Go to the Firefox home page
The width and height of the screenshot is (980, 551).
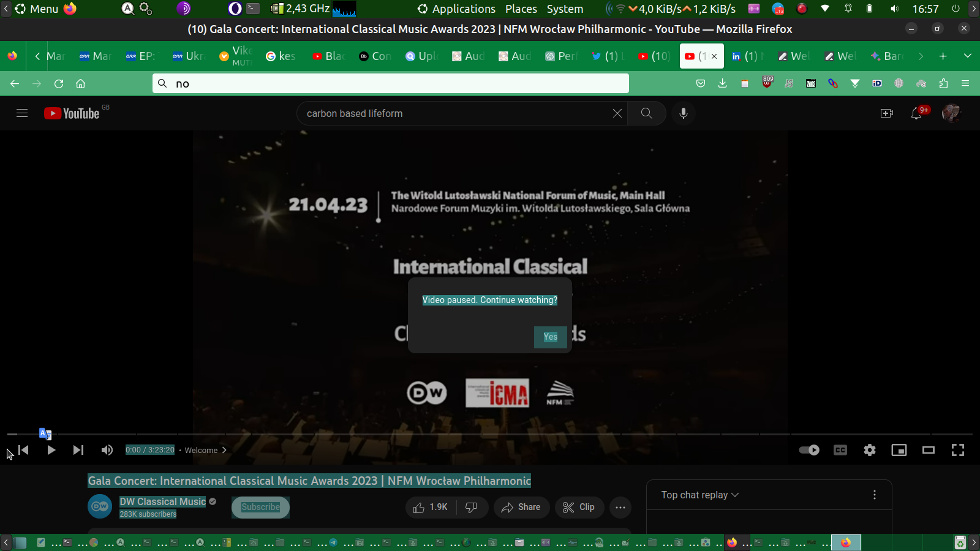(x=80, y=83)
